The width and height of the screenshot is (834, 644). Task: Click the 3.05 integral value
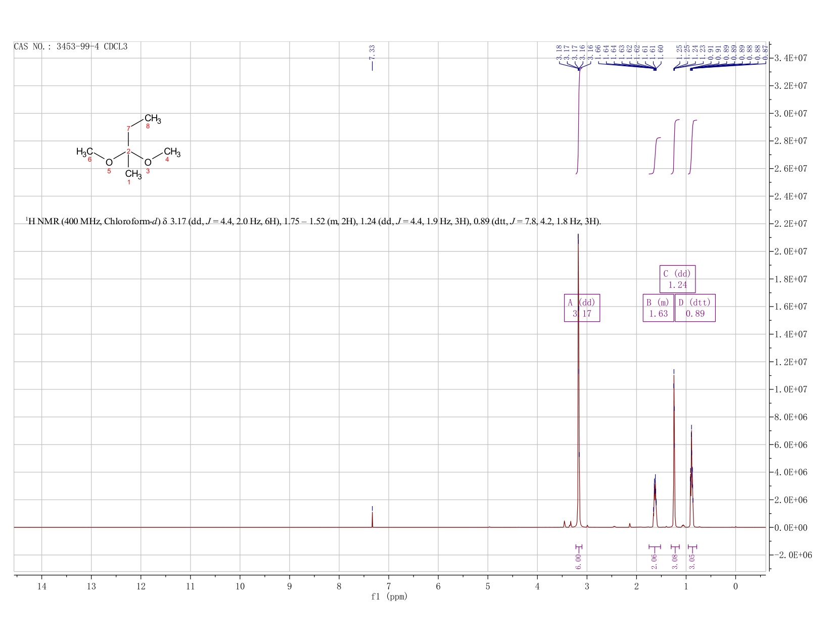pyautogui.click(x=692, y=562)
